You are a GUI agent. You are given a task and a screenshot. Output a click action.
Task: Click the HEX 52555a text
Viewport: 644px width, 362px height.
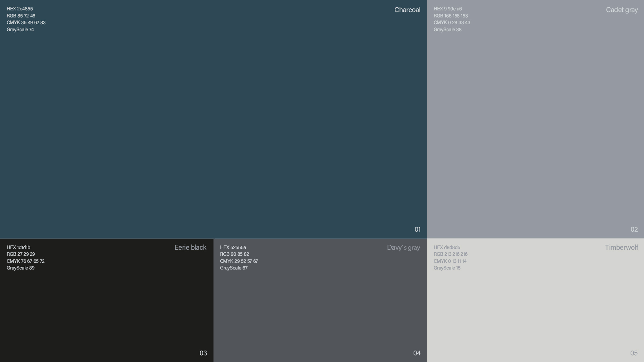tap(233, 247)
